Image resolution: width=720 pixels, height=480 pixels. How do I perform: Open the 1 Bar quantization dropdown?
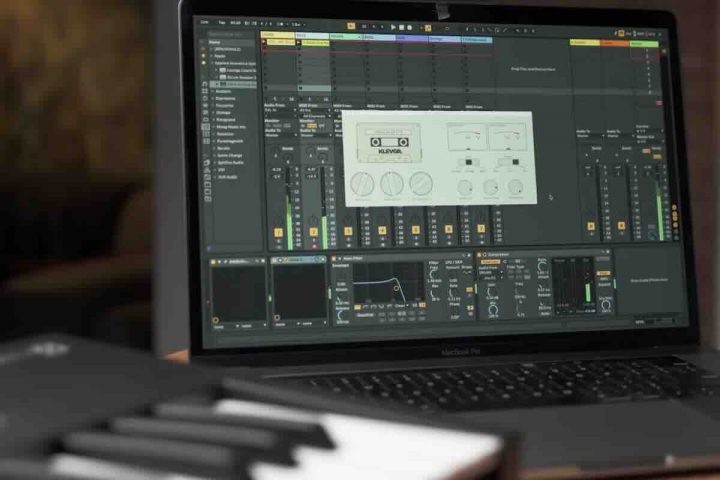(297, 24)
